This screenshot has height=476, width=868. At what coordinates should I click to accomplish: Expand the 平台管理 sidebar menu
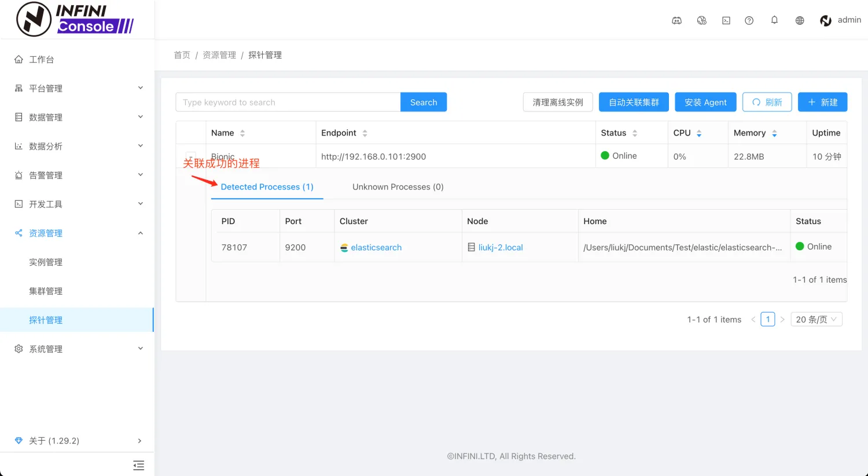tap(78, 88)
